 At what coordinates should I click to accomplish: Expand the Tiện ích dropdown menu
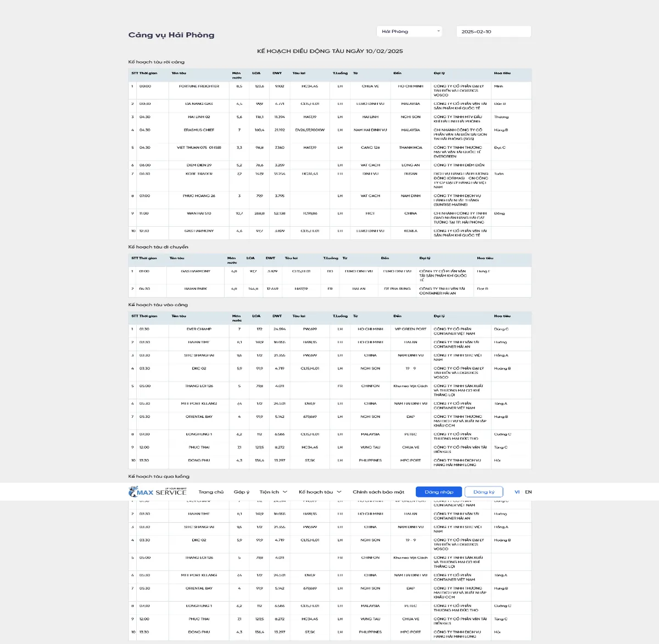point(273,492)
